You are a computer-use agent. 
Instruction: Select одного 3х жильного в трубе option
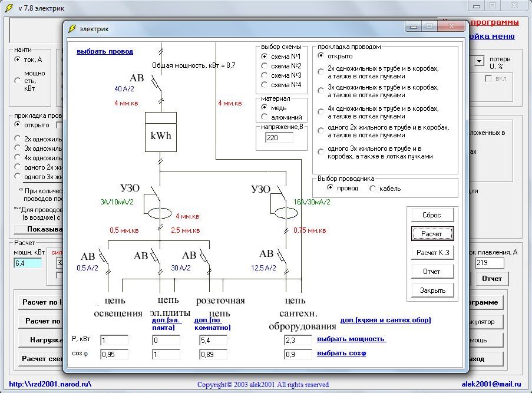click(x=321, y=153)
